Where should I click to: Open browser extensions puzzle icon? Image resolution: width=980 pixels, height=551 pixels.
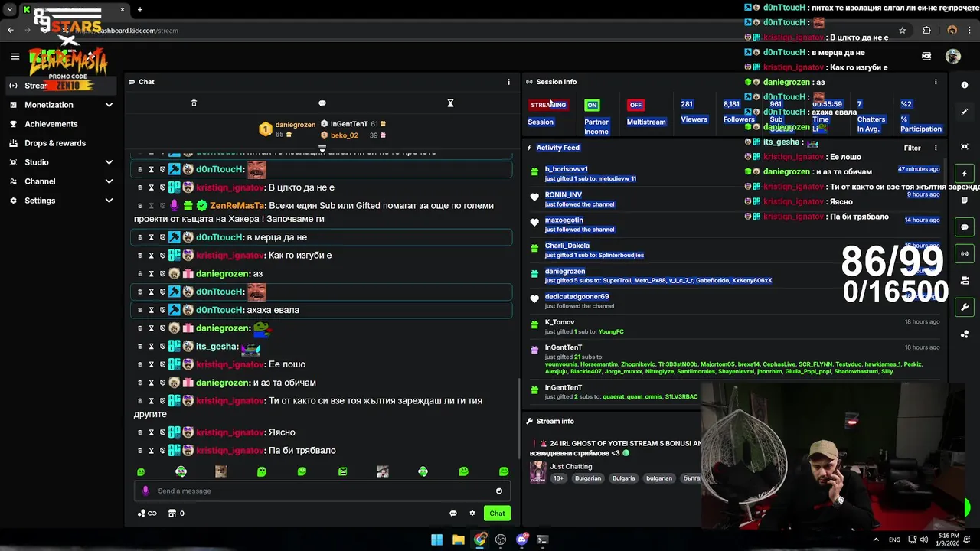(x=926, y=31)
